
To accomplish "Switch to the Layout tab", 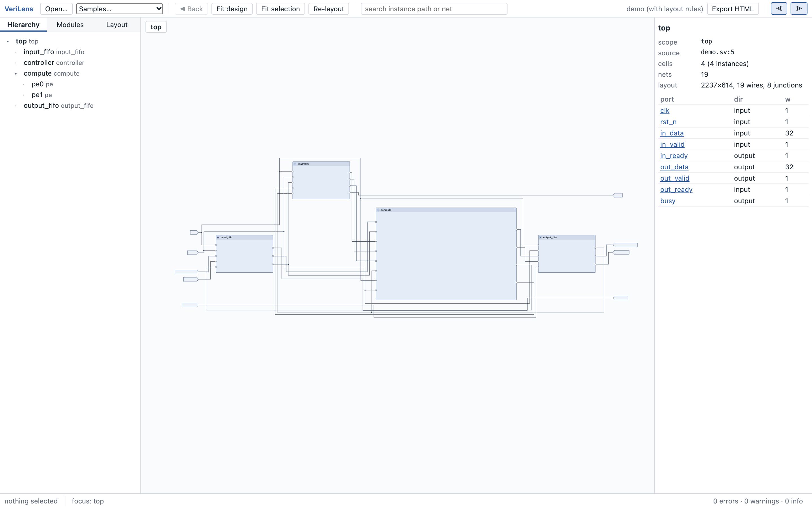I will coord(117,25).
